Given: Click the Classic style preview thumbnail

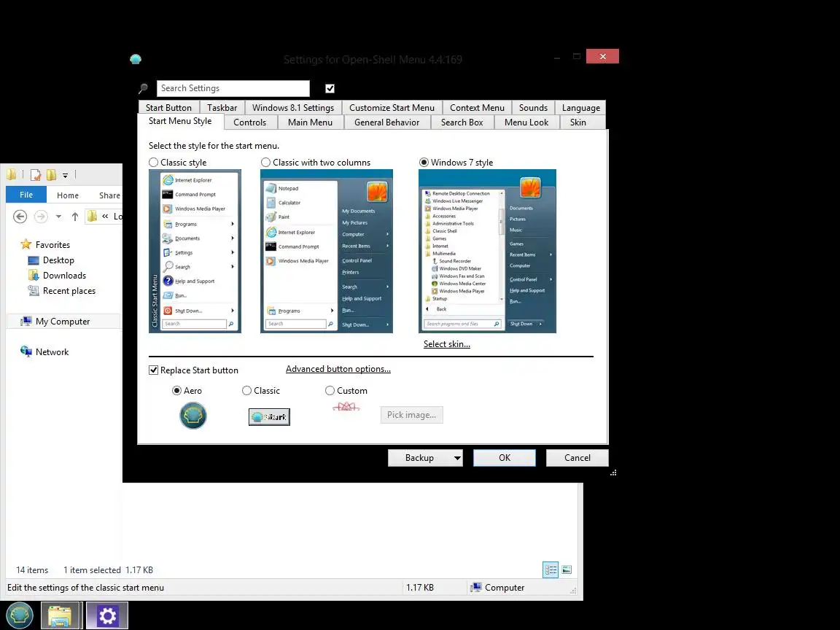Looking at the screenshot, I should [x=195, y=252].
